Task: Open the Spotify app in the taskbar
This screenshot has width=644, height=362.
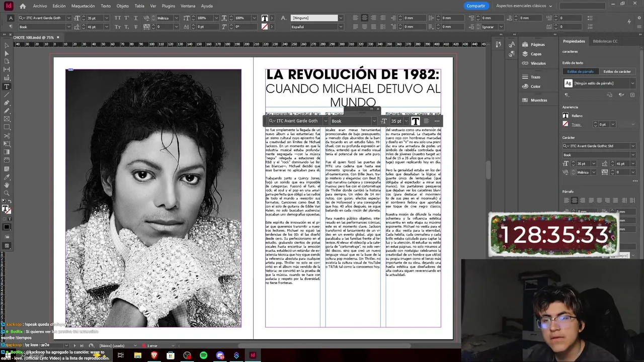Action: point(203,355)
